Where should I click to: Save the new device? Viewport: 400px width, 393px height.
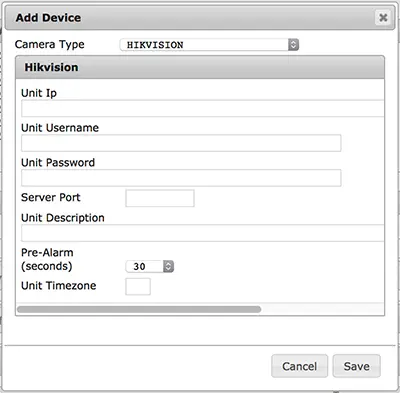[357, 366]
